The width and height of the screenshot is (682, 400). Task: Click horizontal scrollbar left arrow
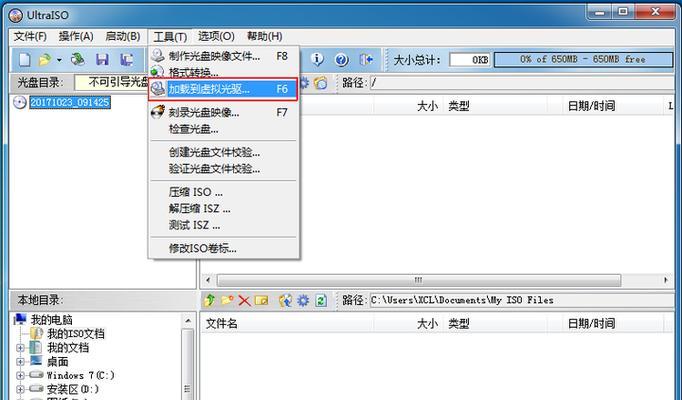pos(208,280)
